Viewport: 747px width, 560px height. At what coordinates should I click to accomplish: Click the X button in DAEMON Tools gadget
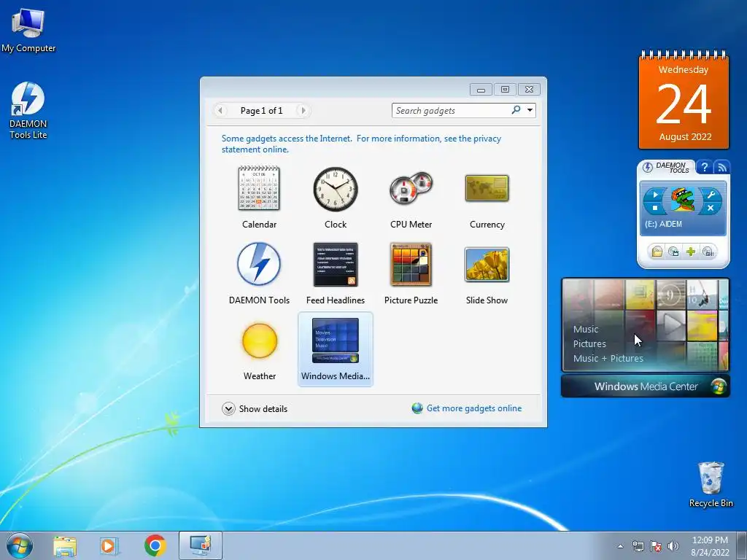pyautogui.click(x=711, y=208)
